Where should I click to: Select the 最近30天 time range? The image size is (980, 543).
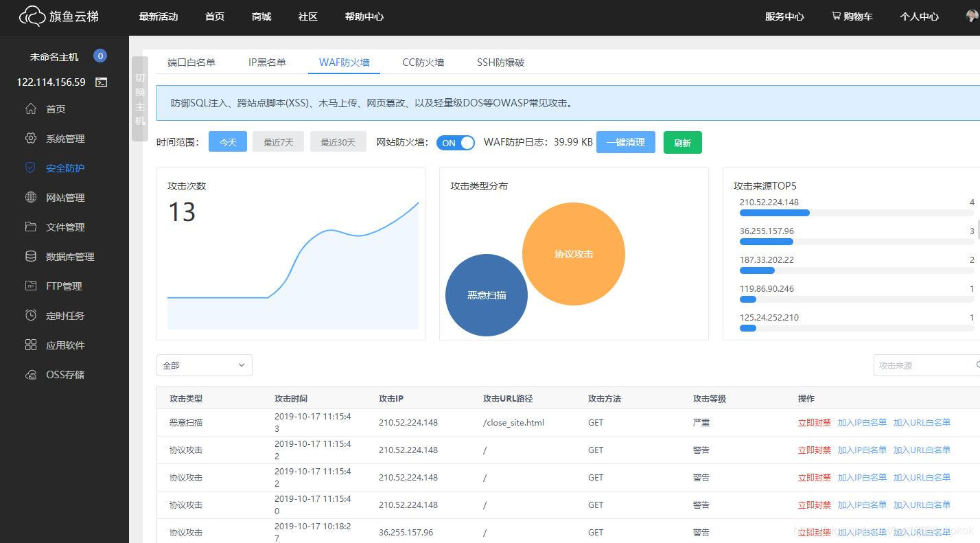click(338, 142)
